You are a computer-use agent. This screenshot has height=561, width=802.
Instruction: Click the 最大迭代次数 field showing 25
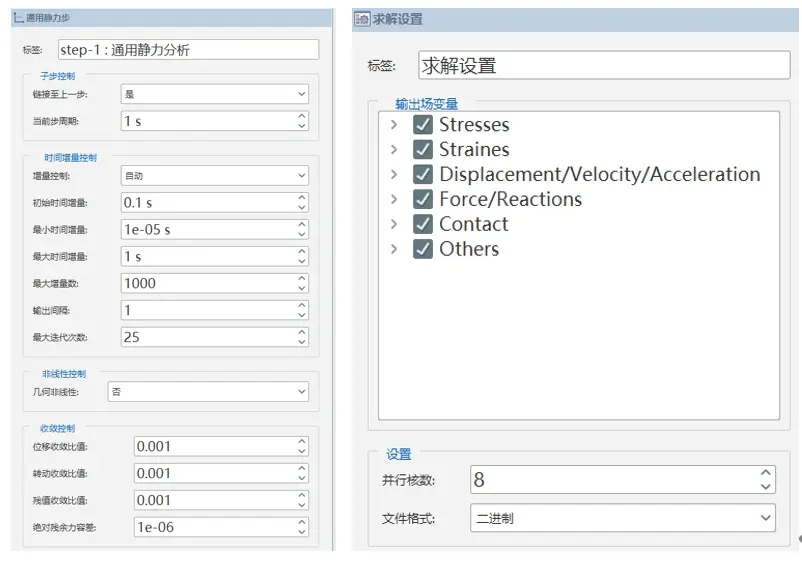(x=215, y=337)
